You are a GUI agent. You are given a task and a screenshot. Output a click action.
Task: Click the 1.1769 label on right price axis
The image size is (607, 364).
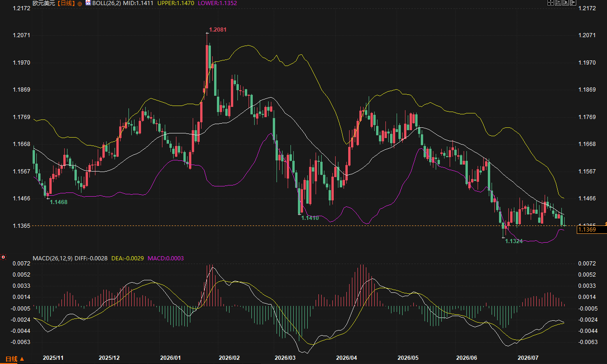coord(587,117)
